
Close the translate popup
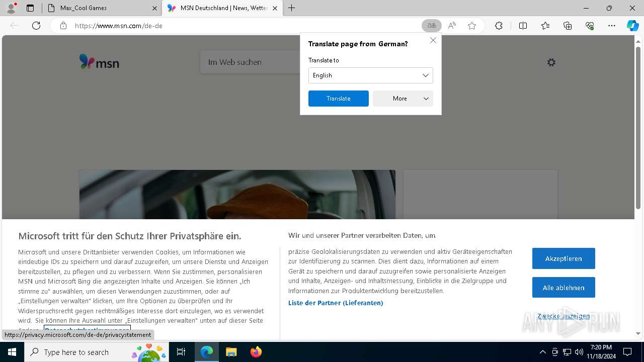tap(433, 40)
